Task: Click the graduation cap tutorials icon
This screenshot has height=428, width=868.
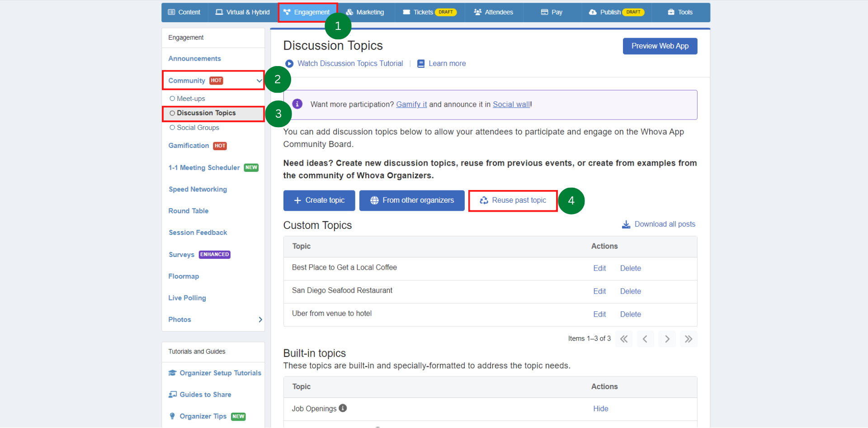Action: [x=173, y=373]
